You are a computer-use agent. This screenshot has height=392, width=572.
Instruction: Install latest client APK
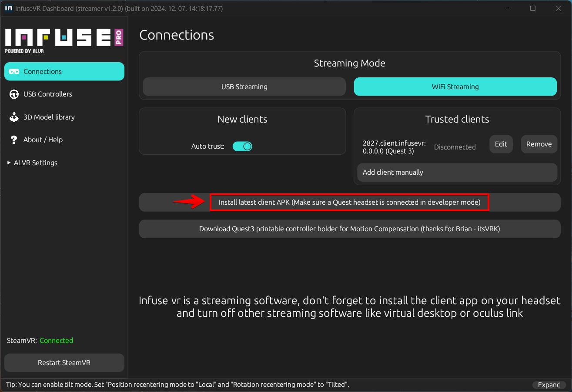click(349, 203)
